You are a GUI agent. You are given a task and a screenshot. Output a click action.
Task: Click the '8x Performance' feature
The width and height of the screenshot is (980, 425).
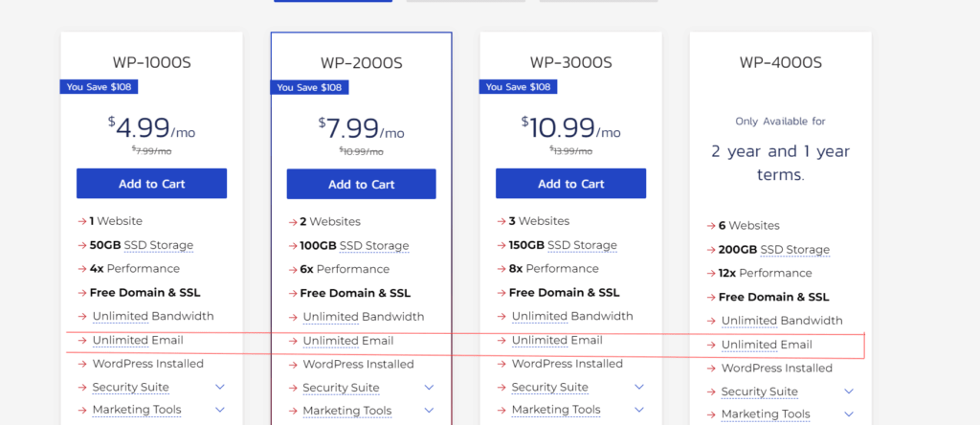[554, 269]
